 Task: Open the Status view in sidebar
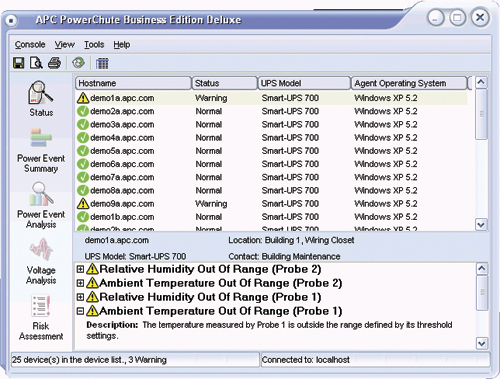41,99
